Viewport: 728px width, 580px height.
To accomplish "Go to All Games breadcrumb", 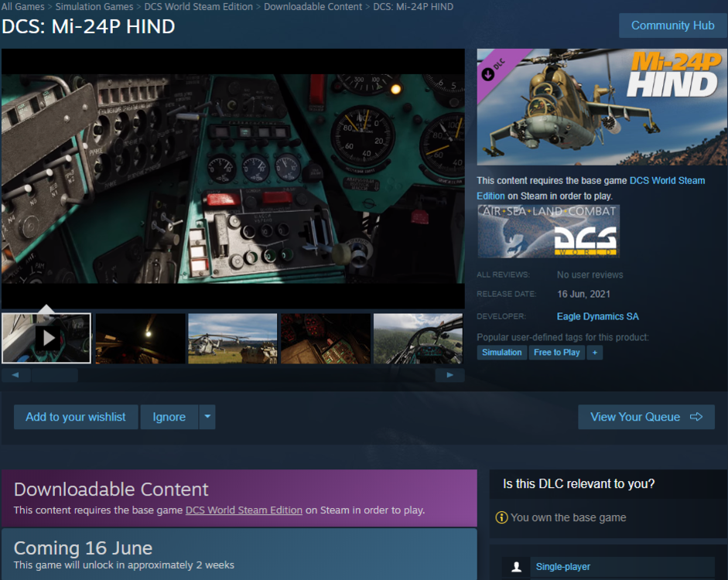I will [22, 6].
